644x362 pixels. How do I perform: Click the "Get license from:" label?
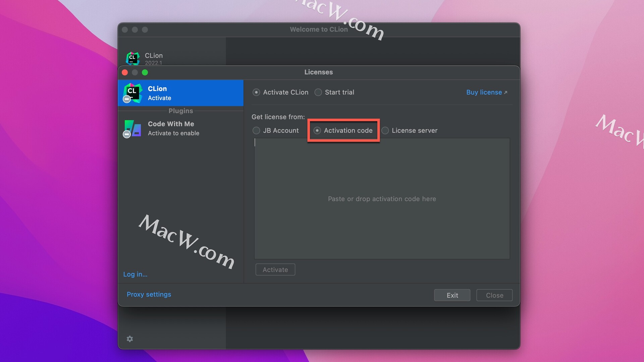click(x=278, y=117)
